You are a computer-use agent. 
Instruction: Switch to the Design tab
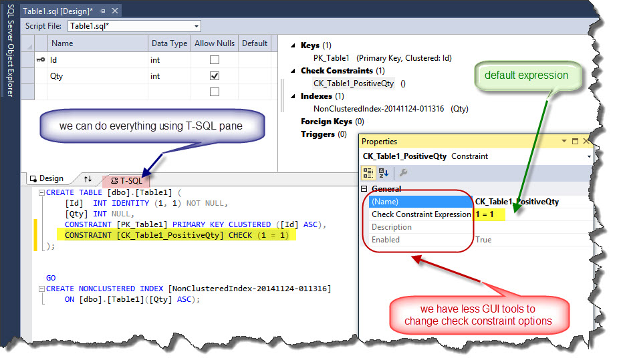47,178
